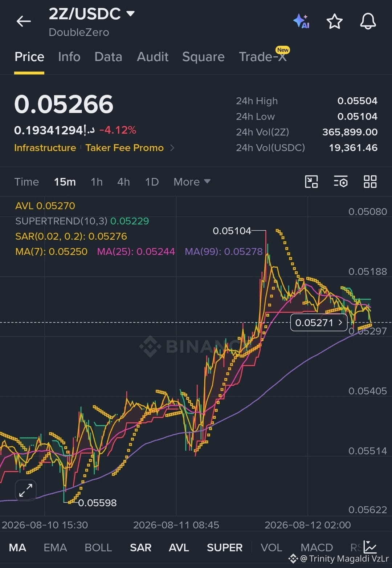Open the multi-chart grid layout icon
This screenshot has width=392, height=568.
[370, 182]
